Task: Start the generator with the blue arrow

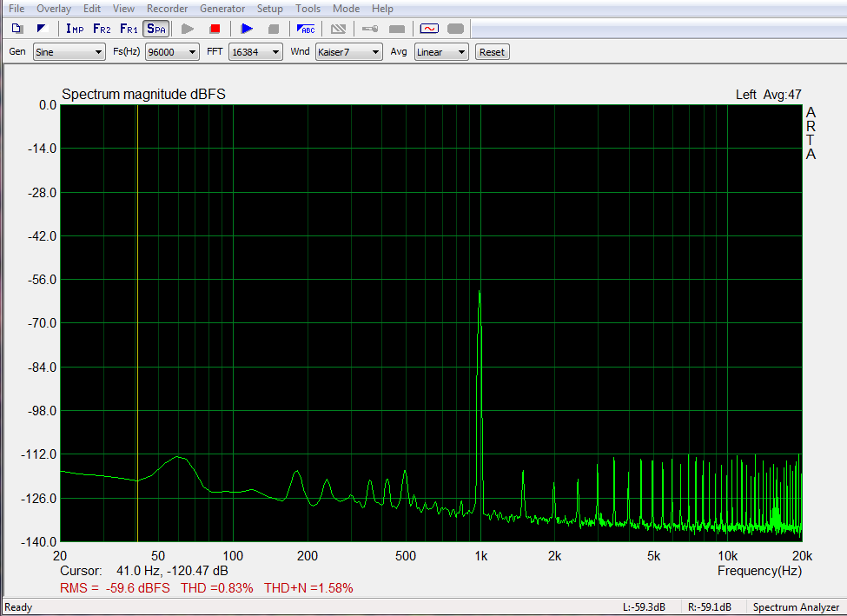Action: [x=247, y=29]
